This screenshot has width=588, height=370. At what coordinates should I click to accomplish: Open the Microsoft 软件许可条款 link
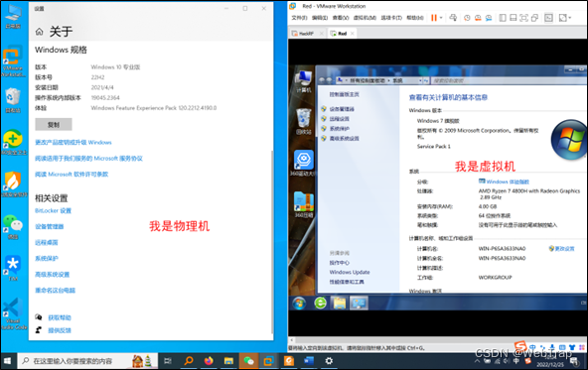click(72, 175)
